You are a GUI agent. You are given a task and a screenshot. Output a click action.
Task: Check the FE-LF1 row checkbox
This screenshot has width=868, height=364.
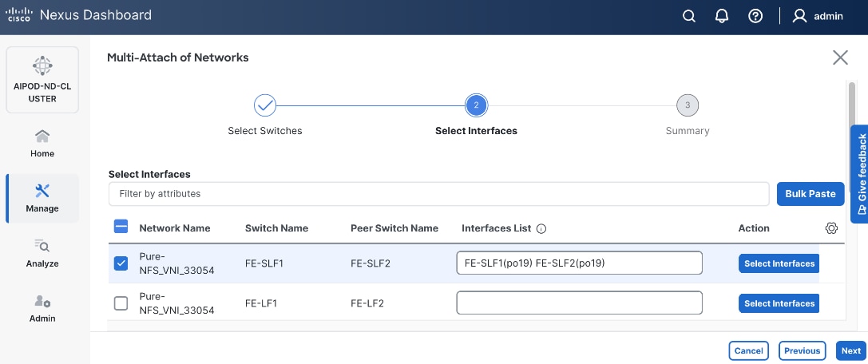pyautogui.click(x=121, y=303)
